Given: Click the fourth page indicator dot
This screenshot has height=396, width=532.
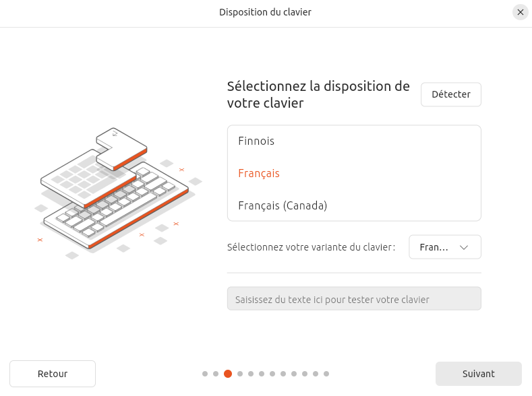Looking at the screenshot, I should (239, 374).
